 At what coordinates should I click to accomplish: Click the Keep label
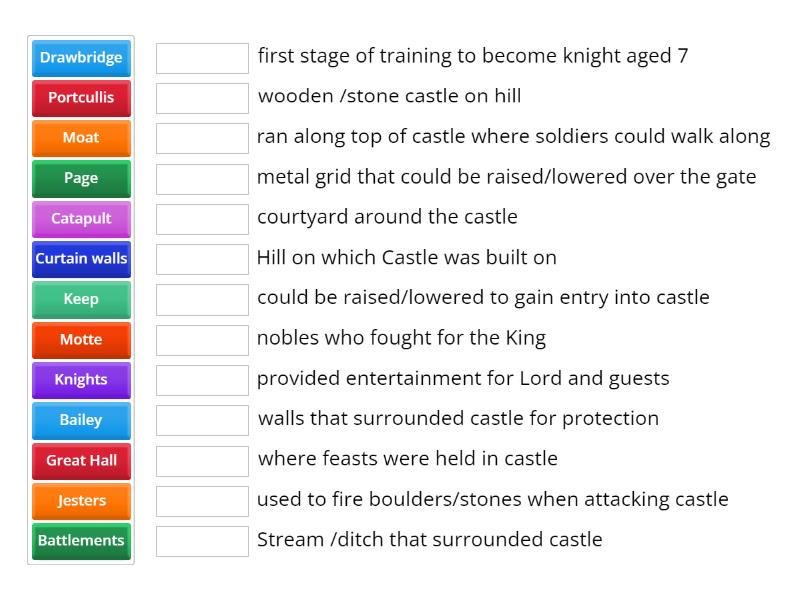[81, 299]
